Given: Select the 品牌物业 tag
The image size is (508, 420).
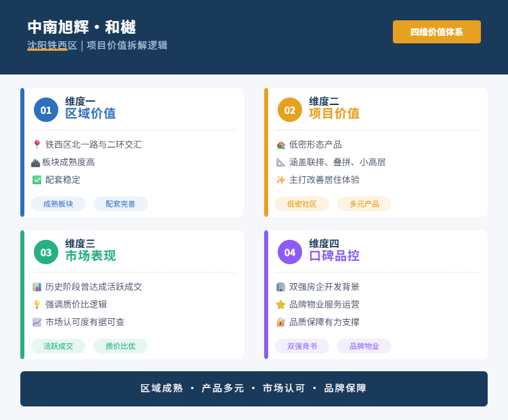Looking at the screenshot, I should click(x=364, y=346).
